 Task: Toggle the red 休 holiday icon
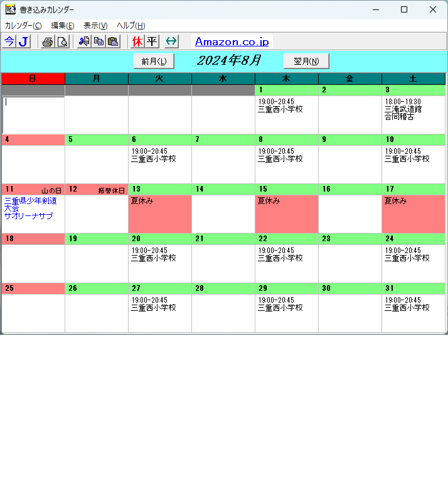coord(137,41)
